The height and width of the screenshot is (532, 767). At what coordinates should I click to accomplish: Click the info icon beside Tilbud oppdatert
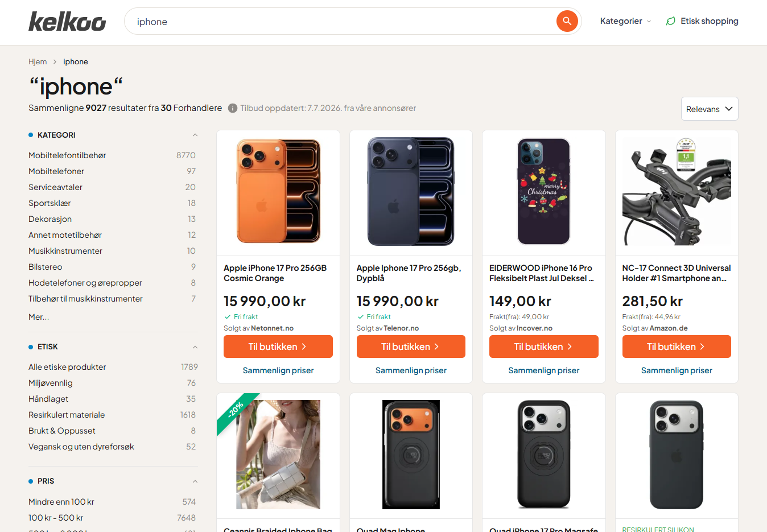[x=233, y=108]
